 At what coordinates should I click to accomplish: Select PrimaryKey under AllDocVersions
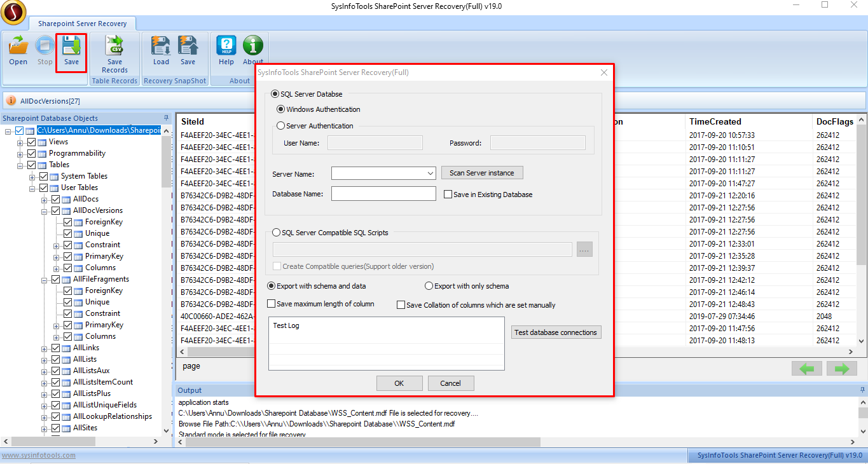(x=104, y=256)
